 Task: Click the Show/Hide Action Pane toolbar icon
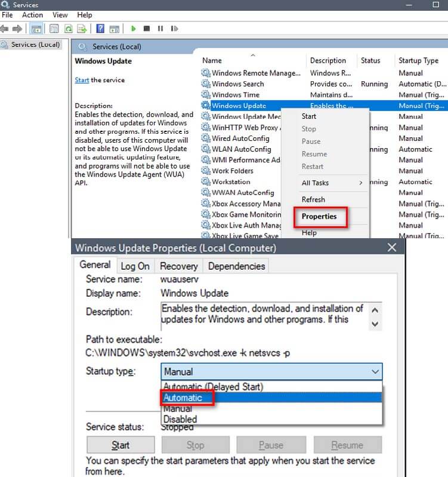[115, 29]
